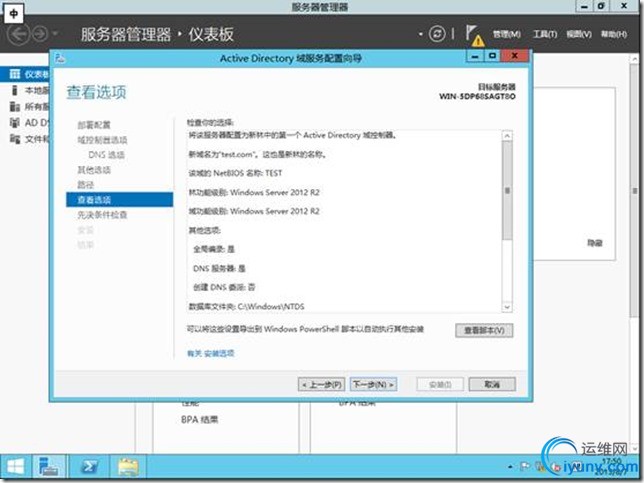644x483 pixels.
Task: Select File services icon in the sidebar
Action: (15, 139)
